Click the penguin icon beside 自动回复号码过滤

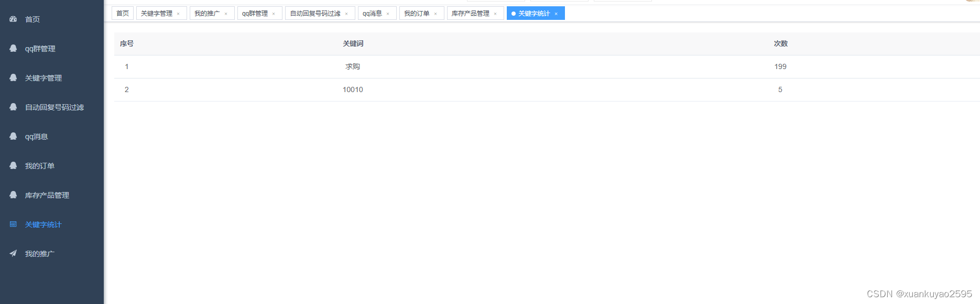(13, 107)
